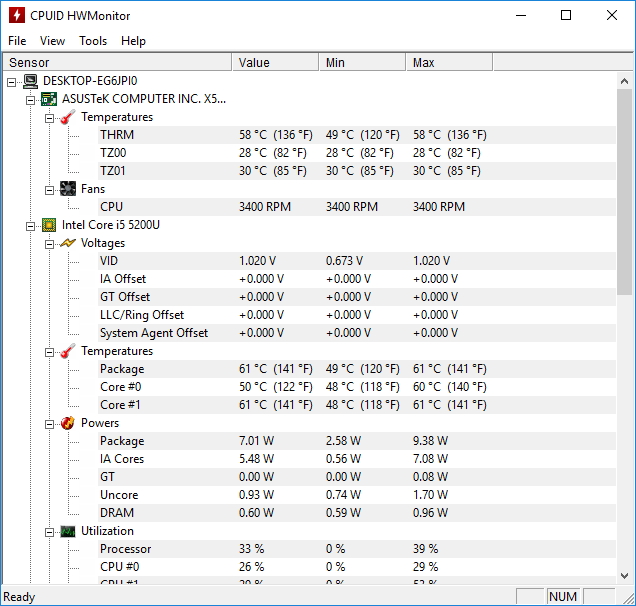Collapse the Powers group
Viewport: 636px width, 606px height.
(49, 424)
